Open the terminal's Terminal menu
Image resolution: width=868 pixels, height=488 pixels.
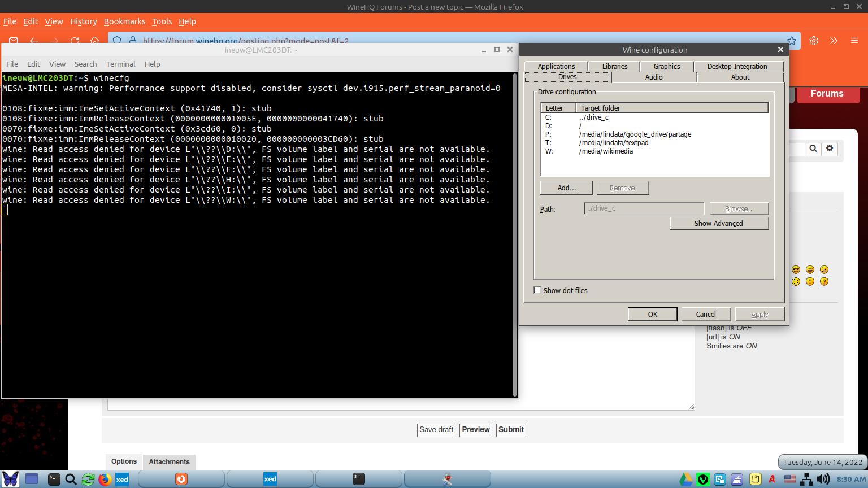120,64
